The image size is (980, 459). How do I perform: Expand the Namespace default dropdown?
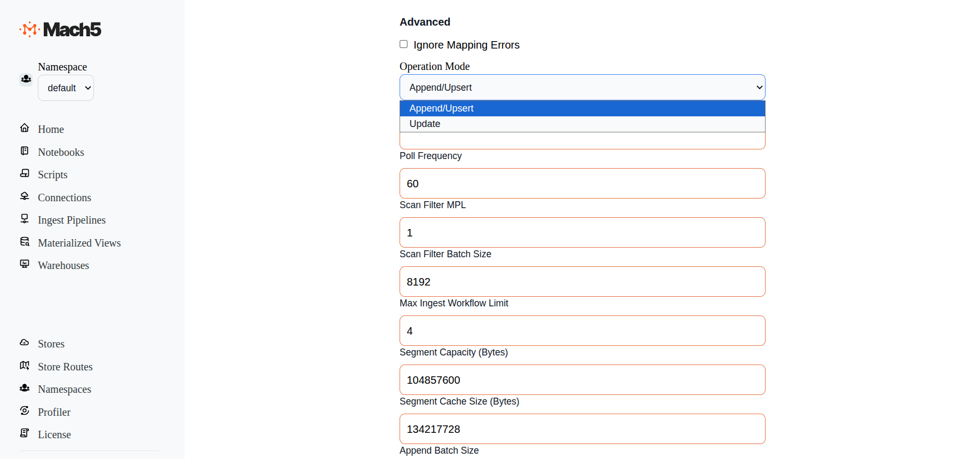(66, 88)
